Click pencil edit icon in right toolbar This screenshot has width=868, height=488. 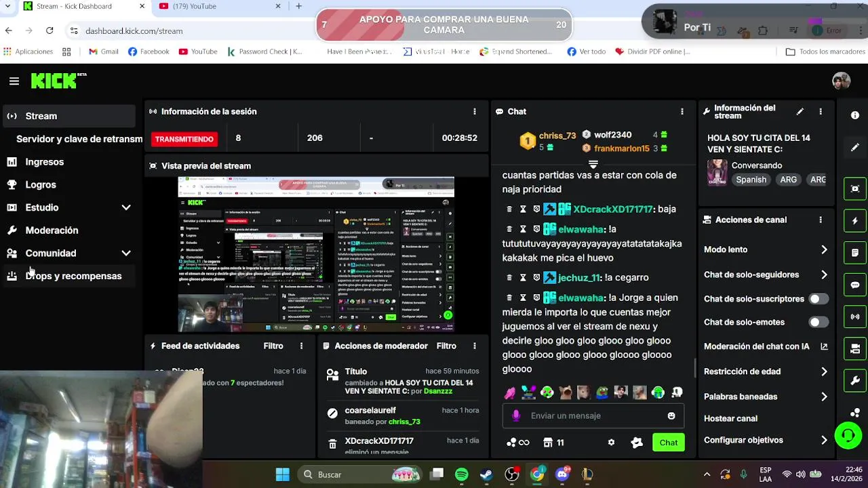click(855, 147)
